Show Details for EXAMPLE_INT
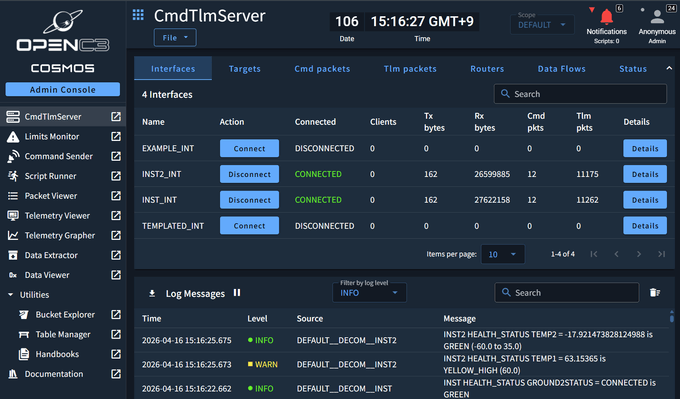Viewport: 680px width, 399px height. pos(645,148)
